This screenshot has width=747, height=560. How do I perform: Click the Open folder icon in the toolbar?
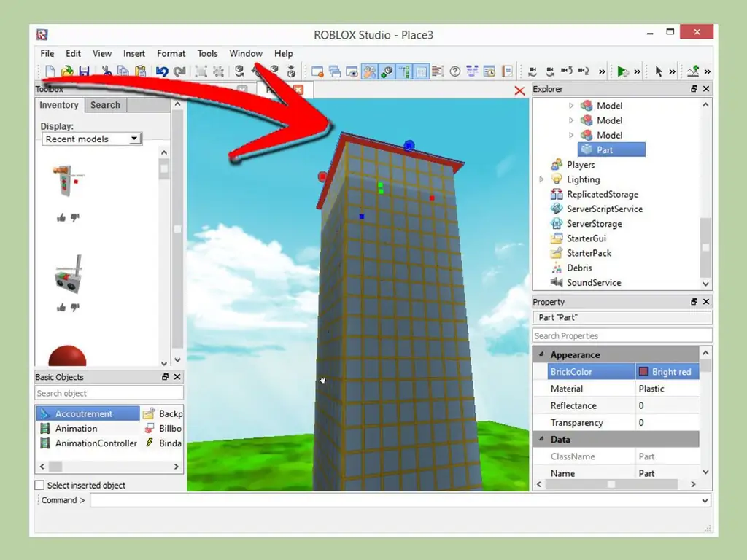tap(67, 71)
